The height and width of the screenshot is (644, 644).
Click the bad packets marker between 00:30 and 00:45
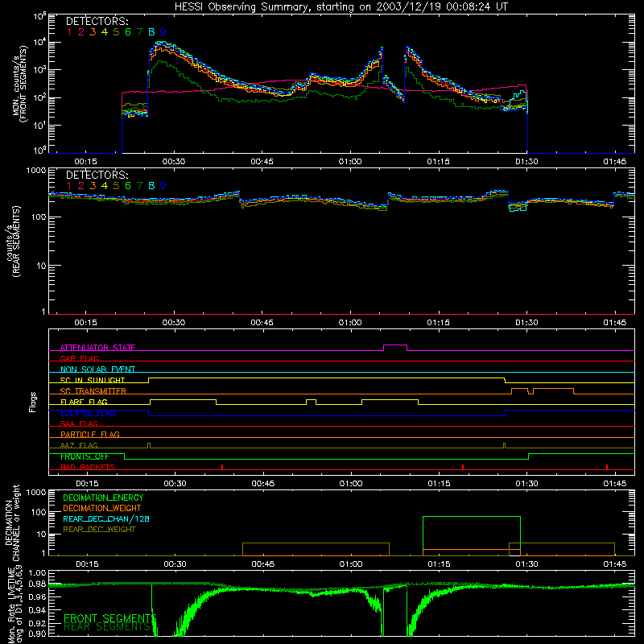pos(222,467)
